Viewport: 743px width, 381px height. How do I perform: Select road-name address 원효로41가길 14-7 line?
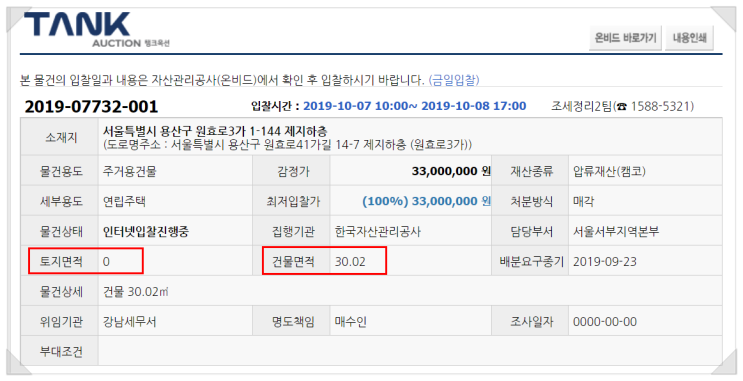point(287,144)
